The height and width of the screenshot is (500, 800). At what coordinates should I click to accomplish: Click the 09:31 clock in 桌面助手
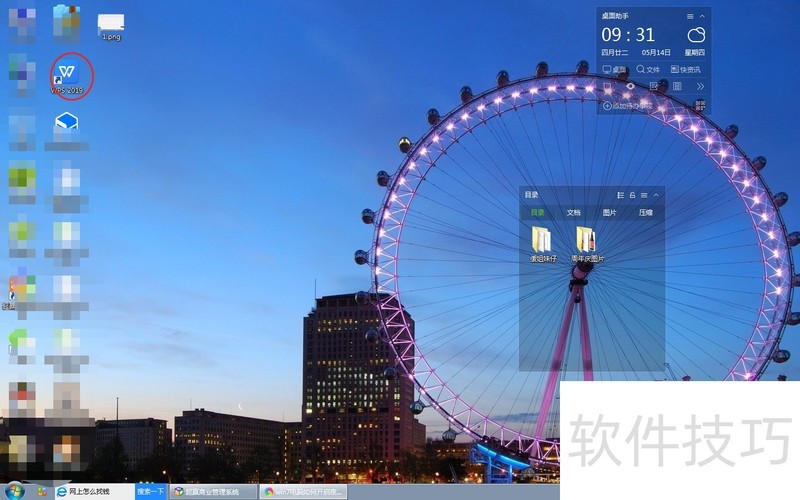pos(628,35)
